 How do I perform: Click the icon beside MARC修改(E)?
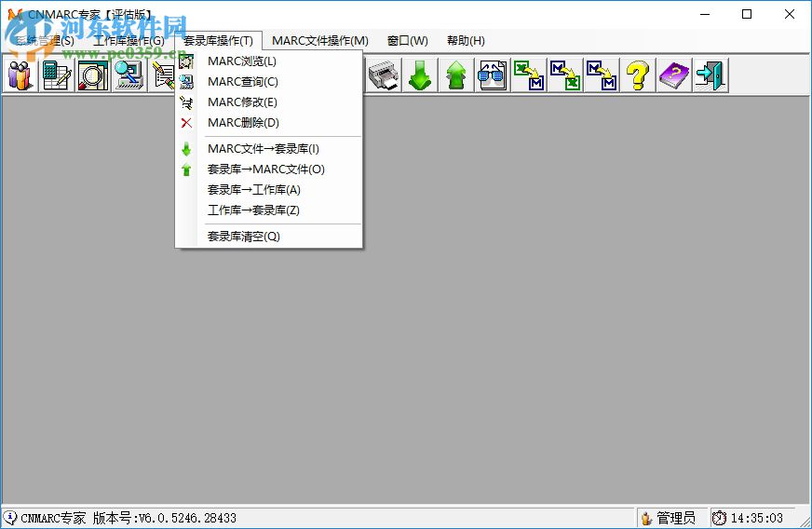pyautogui.click(x=186, y=102)
